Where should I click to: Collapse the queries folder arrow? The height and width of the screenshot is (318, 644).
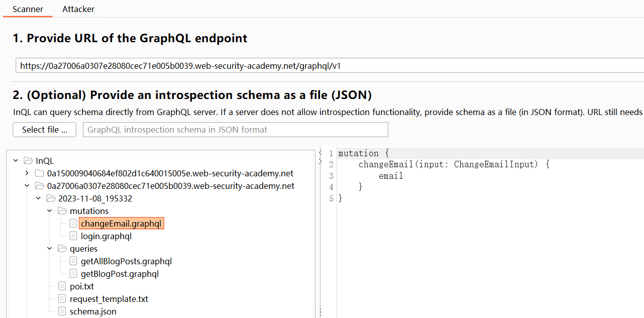tap(50, 249)
